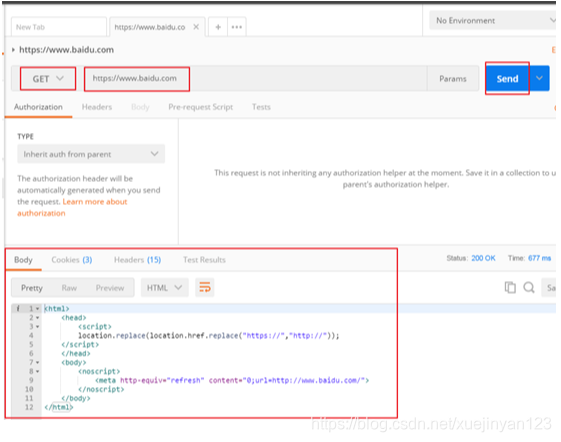Collapse the head tag fold arrow on line 2
This screenshot has width=561, height=442.
pos(37,317)
